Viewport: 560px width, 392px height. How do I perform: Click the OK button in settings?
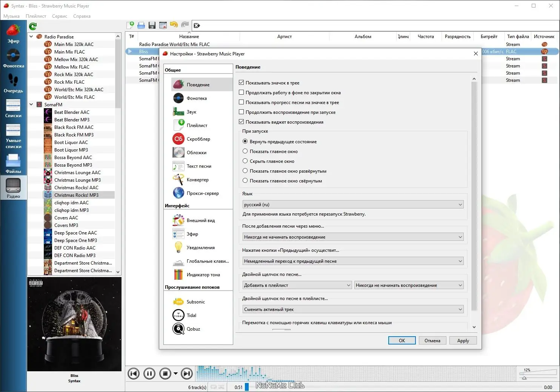click(x=402, y=340)
